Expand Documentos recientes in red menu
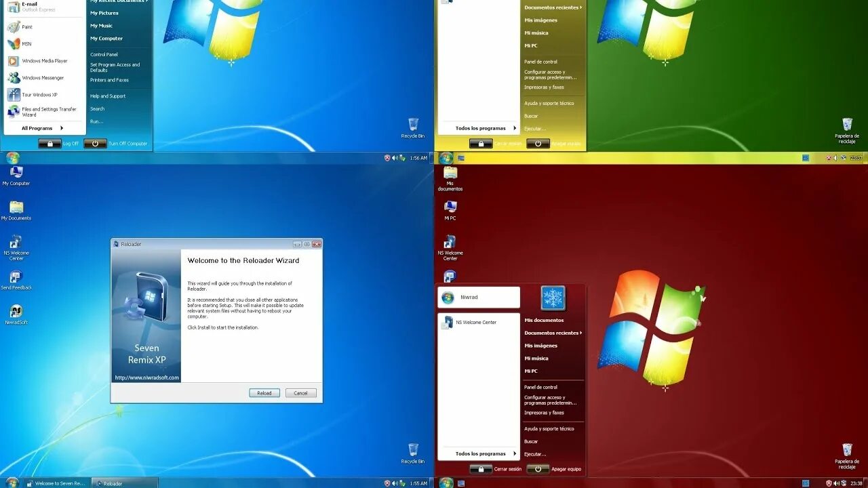868x488 pixels. click(x=553, y=333)
